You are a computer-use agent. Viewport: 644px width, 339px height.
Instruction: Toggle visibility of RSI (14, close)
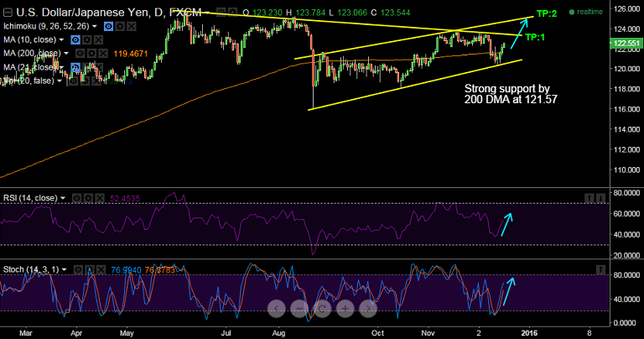click(x=76, y=199)
